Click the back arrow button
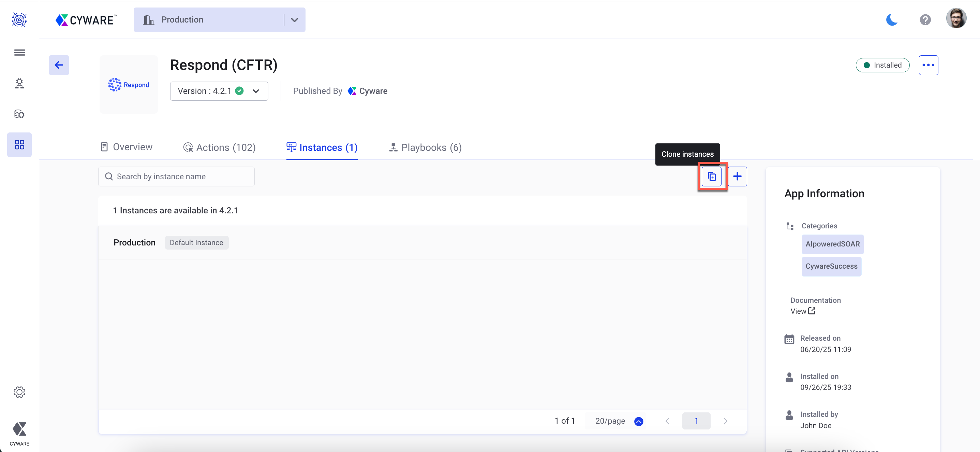980x452 pixels. pyautogui.click(x=59, y=65)
